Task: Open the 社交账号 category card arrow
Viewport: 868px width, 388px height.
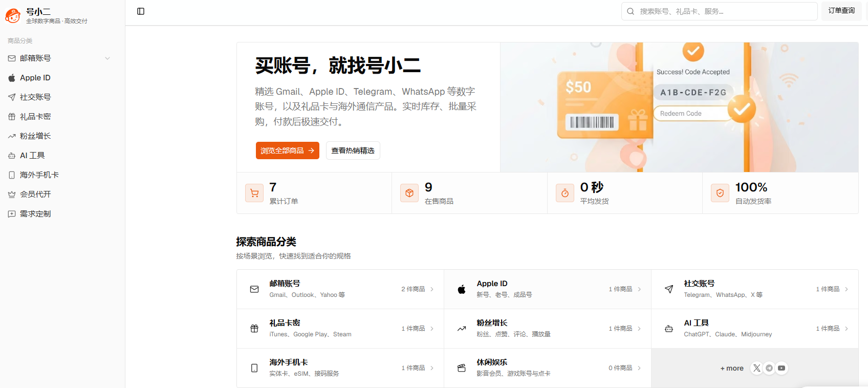Action: (x=847, y=289)
